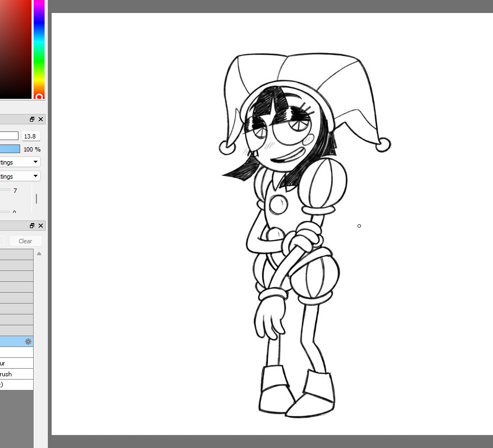Viewport: 493px width, 448px height.
Task: Click the blue opacity slider bar
Action: [9, 149]
